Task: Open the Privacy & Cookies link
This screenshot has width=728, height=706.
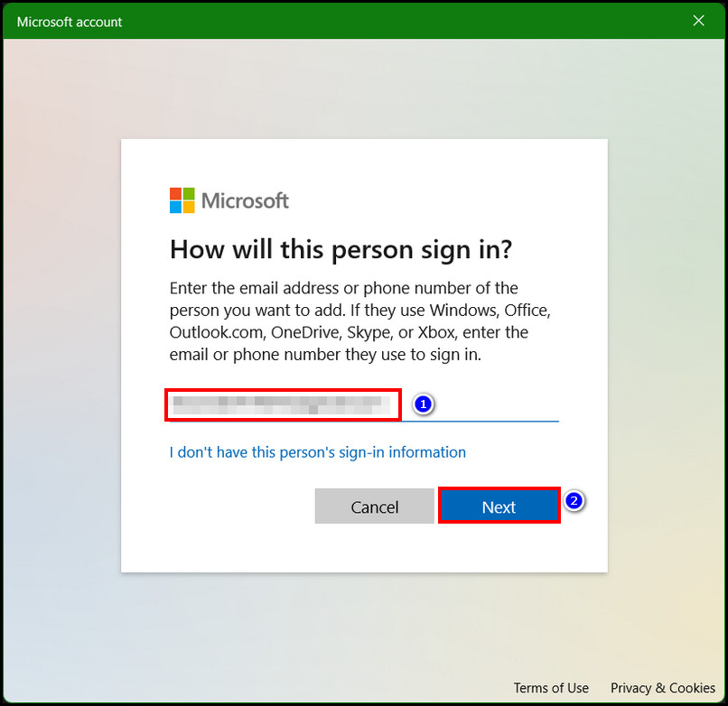Action: click(663, 687)
